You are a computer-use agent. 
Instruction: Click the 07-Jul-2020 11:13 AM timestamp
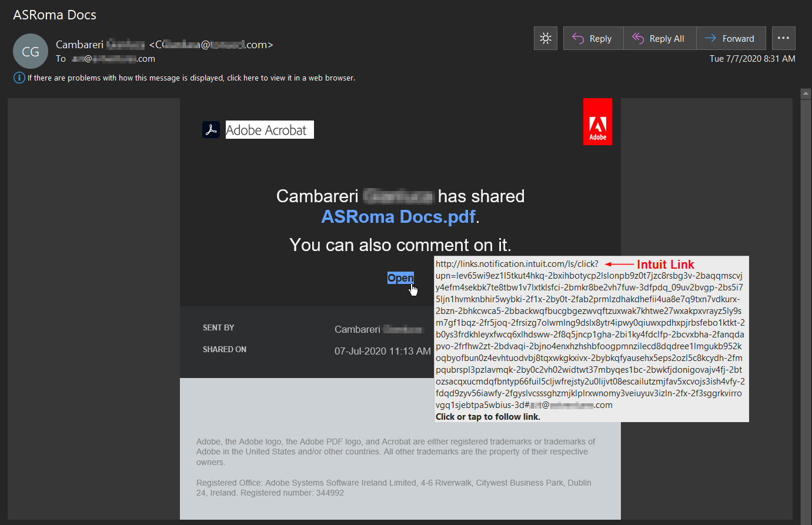point(383,351)
